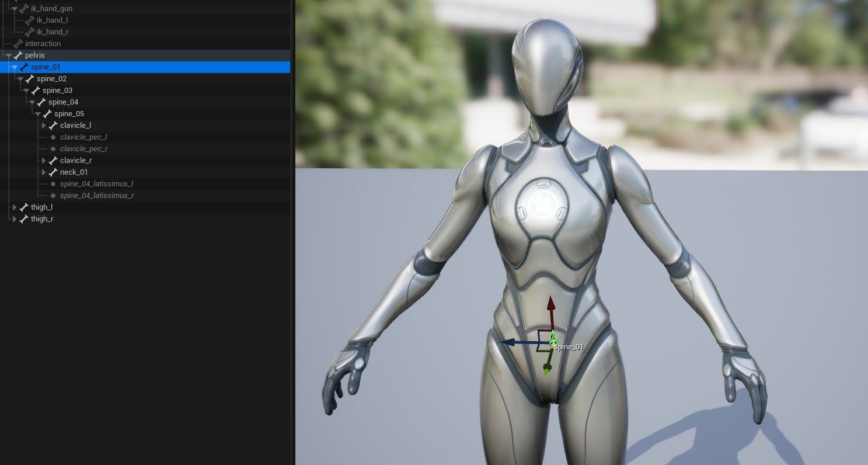Collapse the pelvis bone expander

pos(9,55)
